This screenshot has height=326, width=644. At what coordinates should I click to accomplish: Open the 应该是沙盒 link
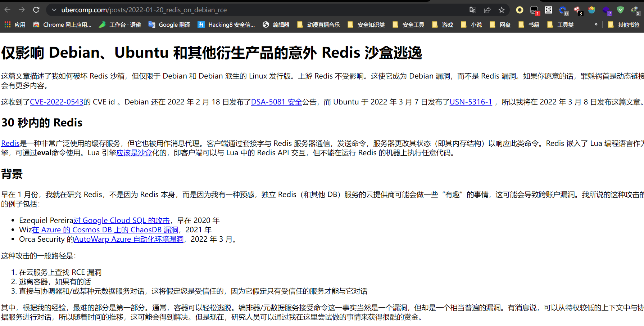134,153
